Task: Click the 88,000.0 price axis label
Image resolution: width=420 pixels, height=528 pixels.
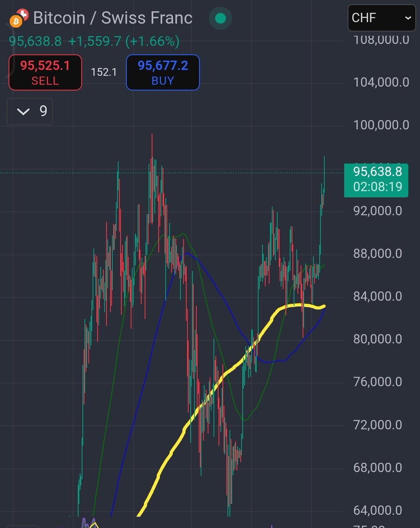Action: point(378,253)
